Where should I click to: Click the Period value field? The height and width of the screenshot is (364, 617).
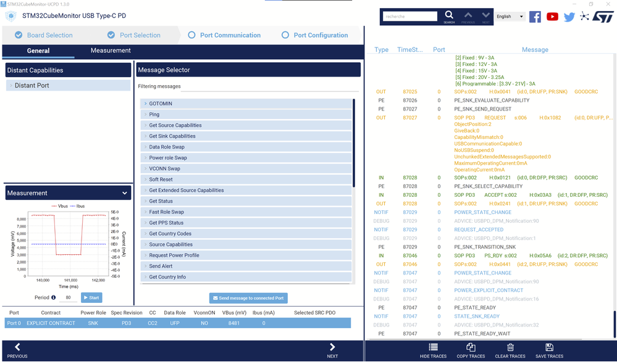(68, 297)
